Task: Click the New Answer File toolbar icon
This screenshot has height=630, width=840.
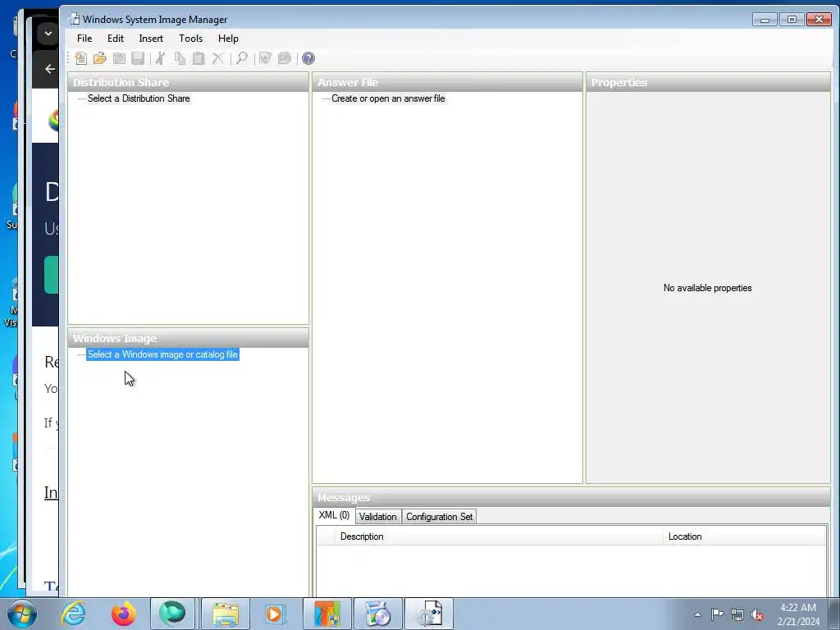Action: click(81, 58)
